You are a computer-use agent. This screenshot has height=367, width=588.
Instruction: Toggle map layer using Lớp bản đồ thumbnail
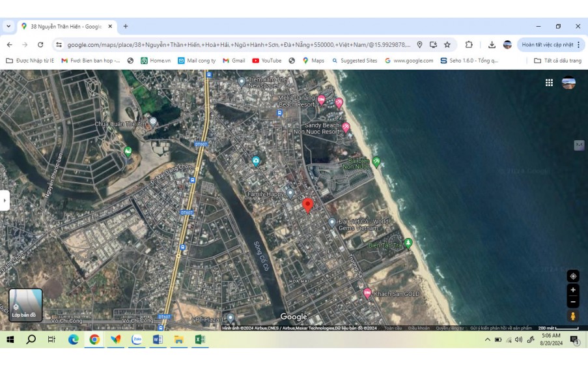pyautogui.click(x=25, y=305)
